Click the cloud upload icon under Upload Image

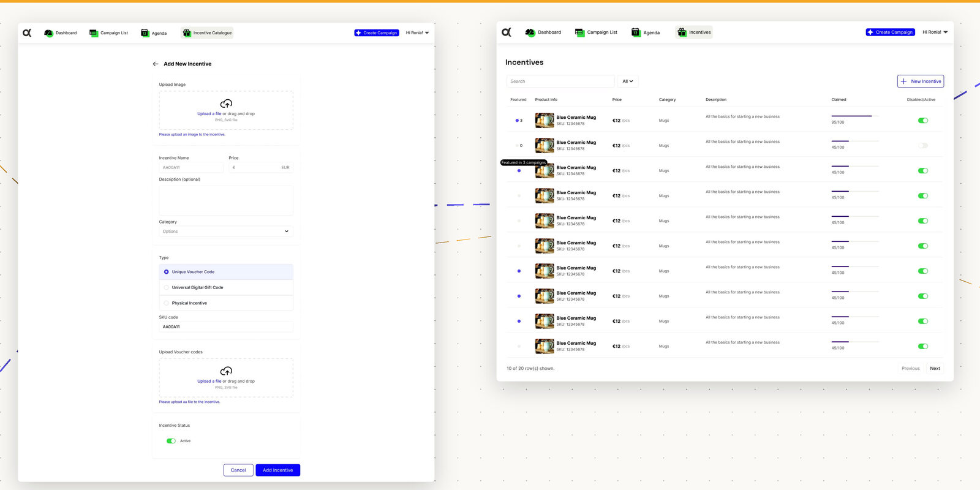click(226, 104)
